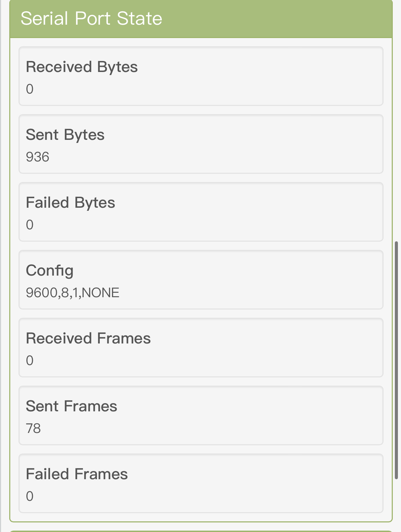Viewport: 401px width, 532px height.
Task: Select the Failed Frames value 0
Action: coord(30,496)
